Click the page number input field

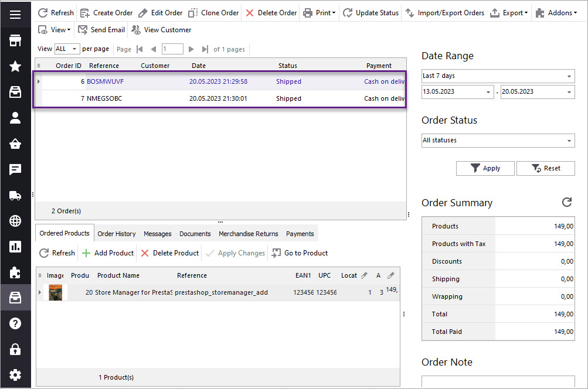172,49
